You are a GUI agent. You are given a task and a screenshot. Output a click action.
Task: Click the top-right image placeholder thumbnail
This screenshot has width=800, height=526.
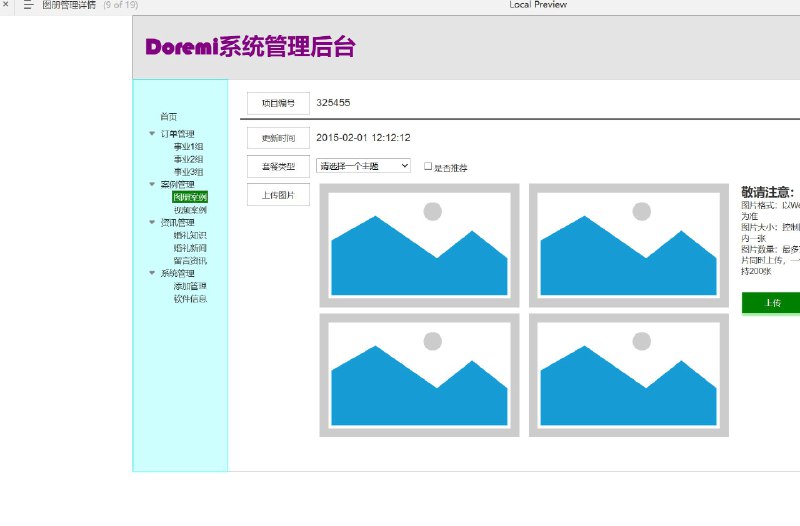[629, 245]
